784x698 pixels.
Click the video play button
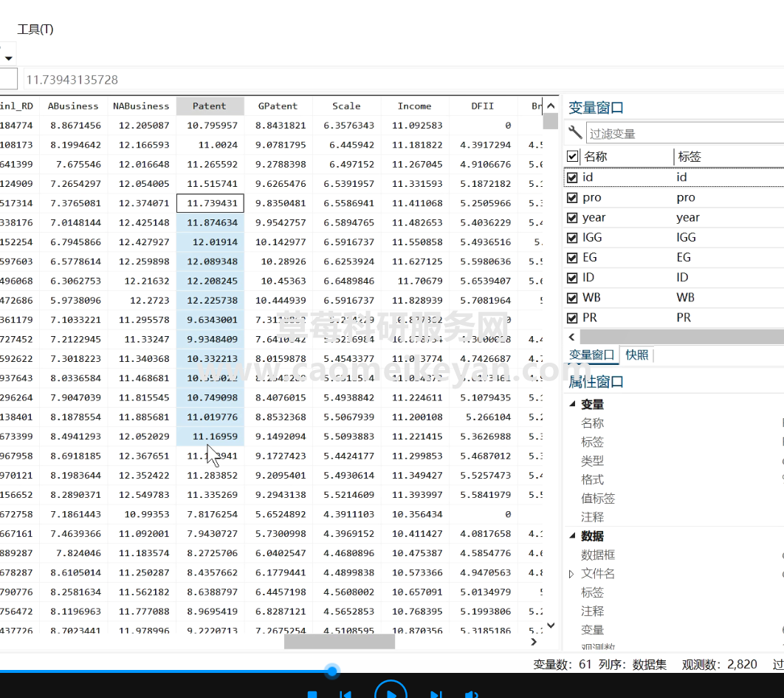coord(391,693)
